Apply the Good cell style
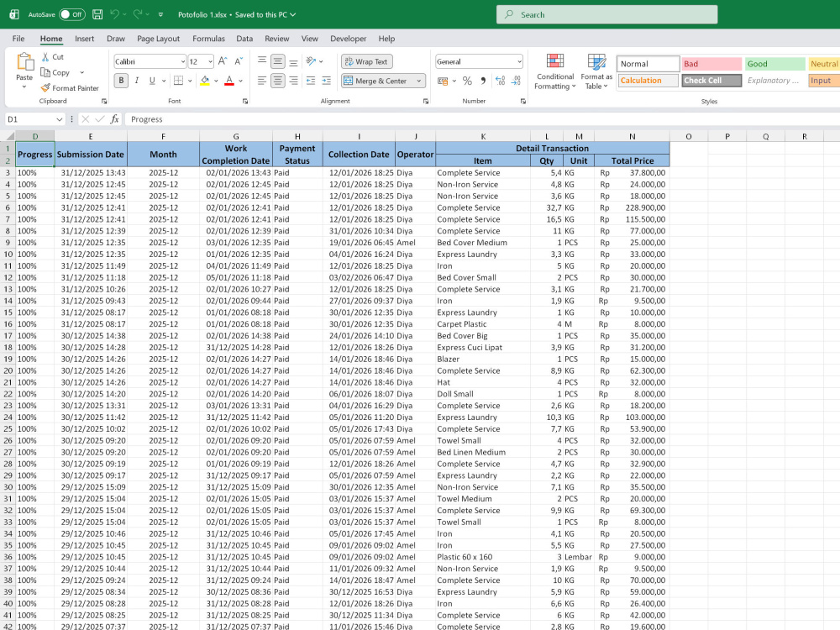The width and height of the screenshot is (840, 630). 774,64
